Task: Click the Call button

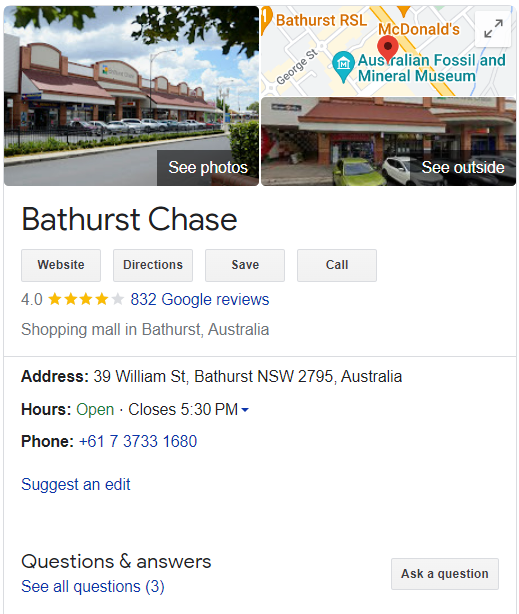Action: pos(337,265)
